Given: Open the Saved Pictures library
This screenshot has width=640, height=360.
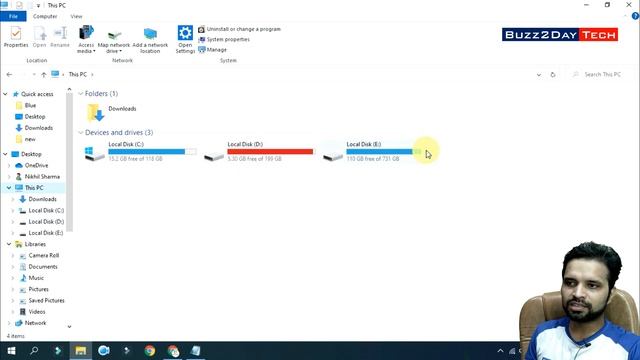Looking at the screenshot, I should coord(46,300).
